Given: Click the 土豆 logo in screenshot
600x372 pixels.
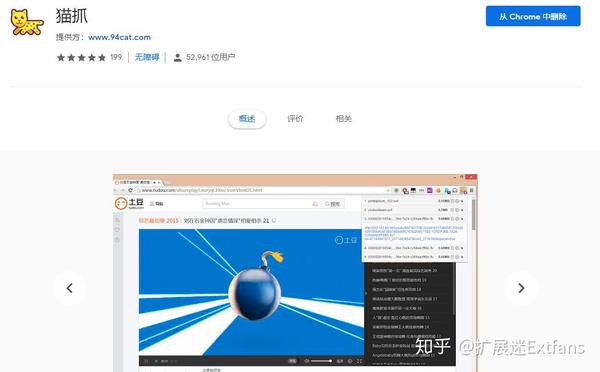Looking at the screenshot, I should point(129,204).
